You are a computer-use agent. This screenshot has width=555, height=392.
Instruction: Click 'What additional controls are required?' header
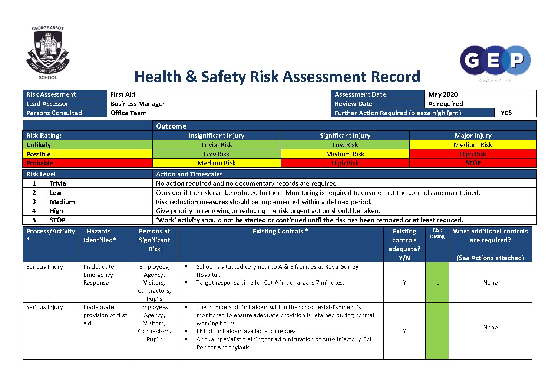490,244
